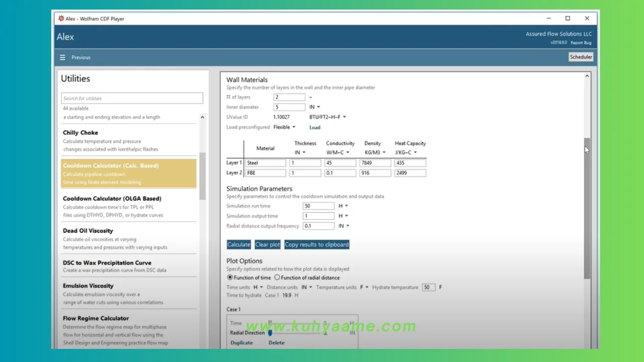Open the Temperature units F dropdown
This screenshot has height=362, width=644.
pos(364,288)
